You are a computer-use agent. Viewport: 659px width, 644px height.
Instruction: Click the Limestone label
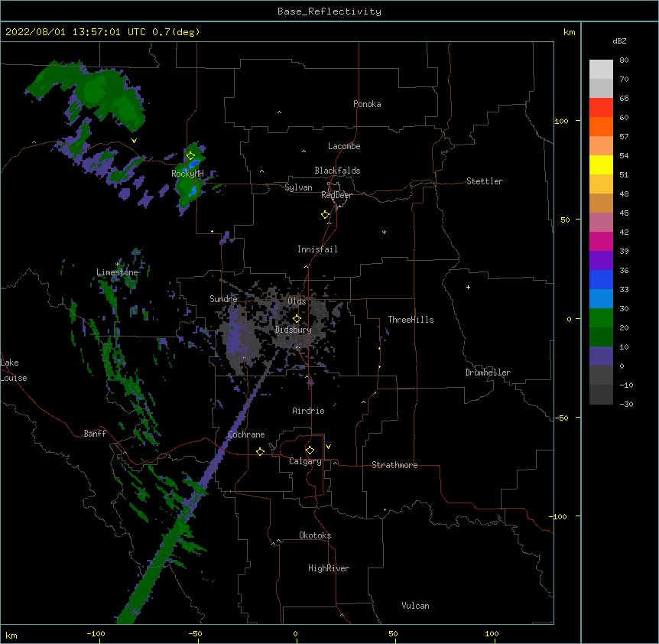click(117, 272)
